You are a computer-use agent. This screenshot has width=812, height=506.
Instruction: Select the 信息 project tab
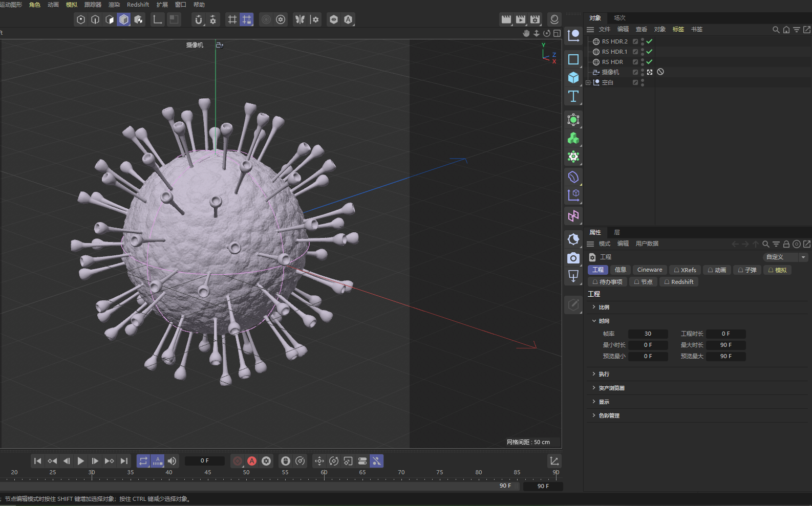(x=621, y=270)
